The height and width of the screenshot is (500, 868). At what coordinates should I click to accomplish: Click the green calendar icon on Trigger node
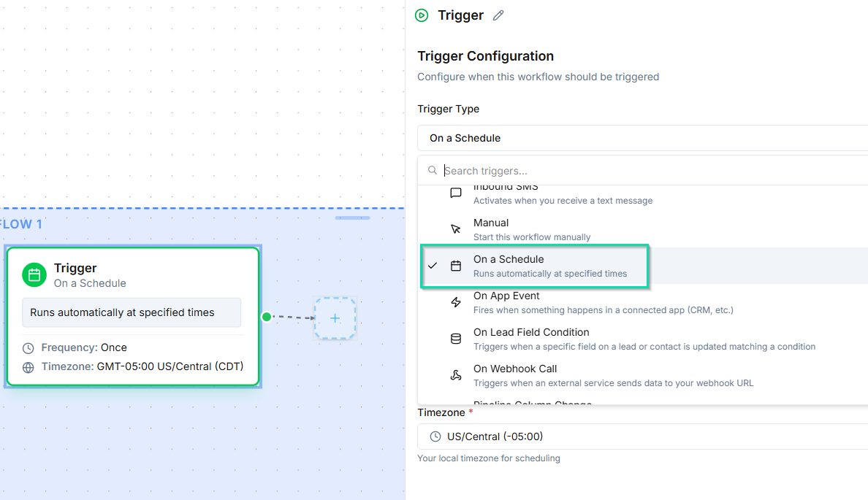point(34,274)
